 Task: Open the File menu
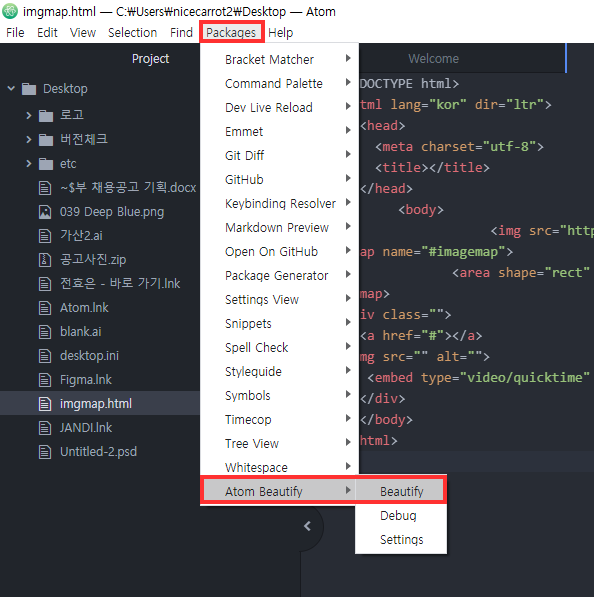pyautogui.click(x=15, y=33)
